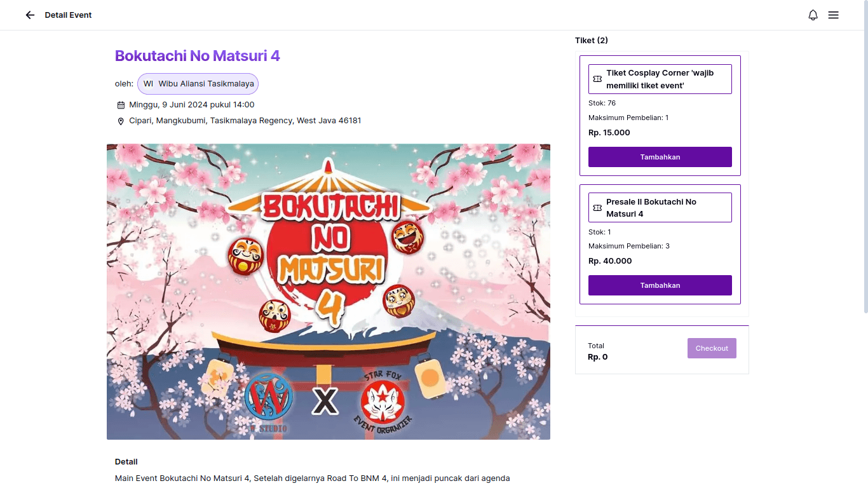Select the Tiket Cosplay Corner title box

coord(660,79)
